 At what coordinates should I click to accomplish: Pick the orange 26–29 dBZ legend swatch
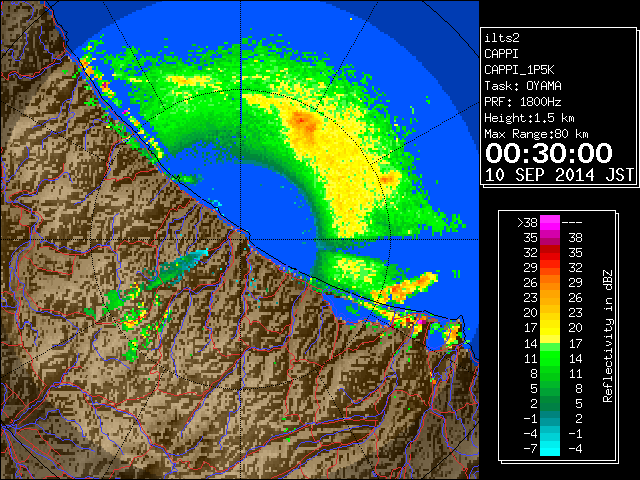click(x=550, y=283)
